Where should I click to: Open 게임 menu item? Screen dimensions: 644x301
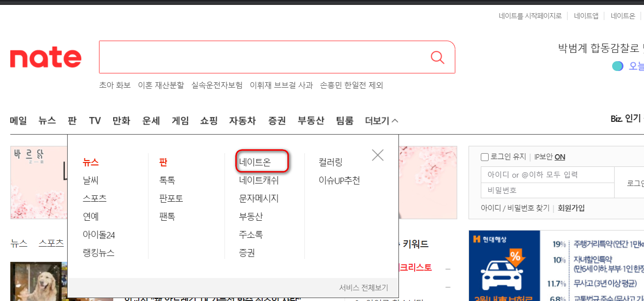click(x=180, y=120)
